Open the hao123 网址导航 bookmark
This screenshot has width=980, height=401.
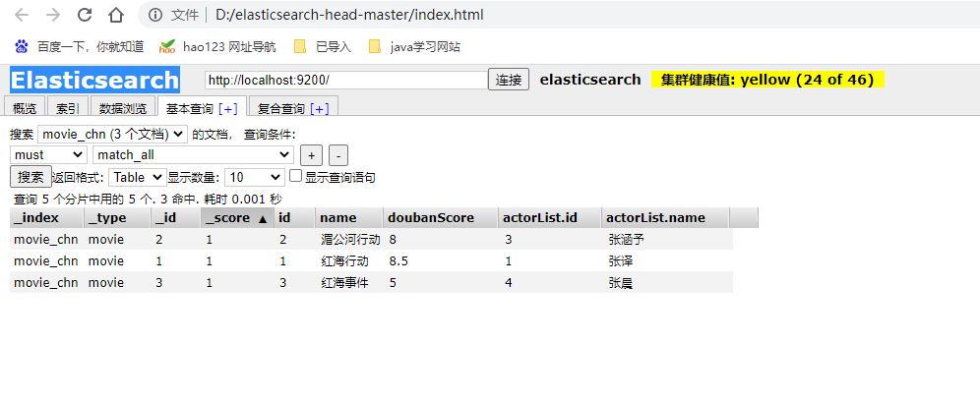(x=217, y=46)
